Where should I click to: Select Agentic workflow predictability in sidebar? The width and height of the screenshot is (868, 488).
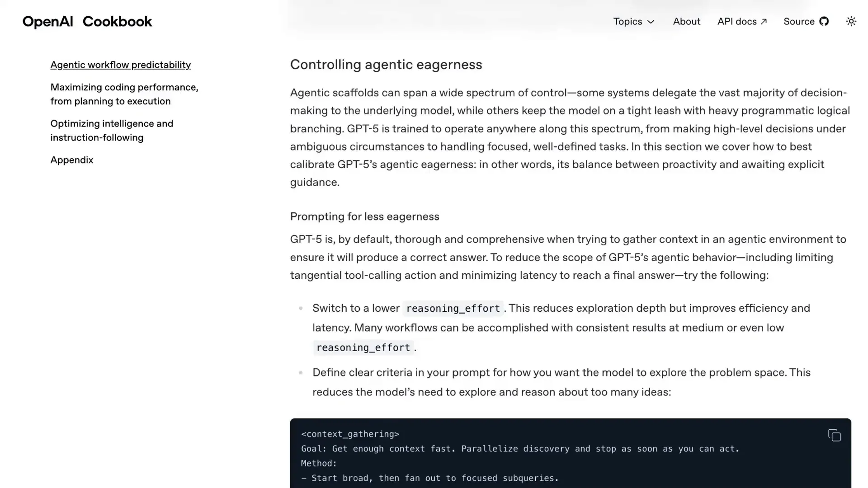coord(120,65)
